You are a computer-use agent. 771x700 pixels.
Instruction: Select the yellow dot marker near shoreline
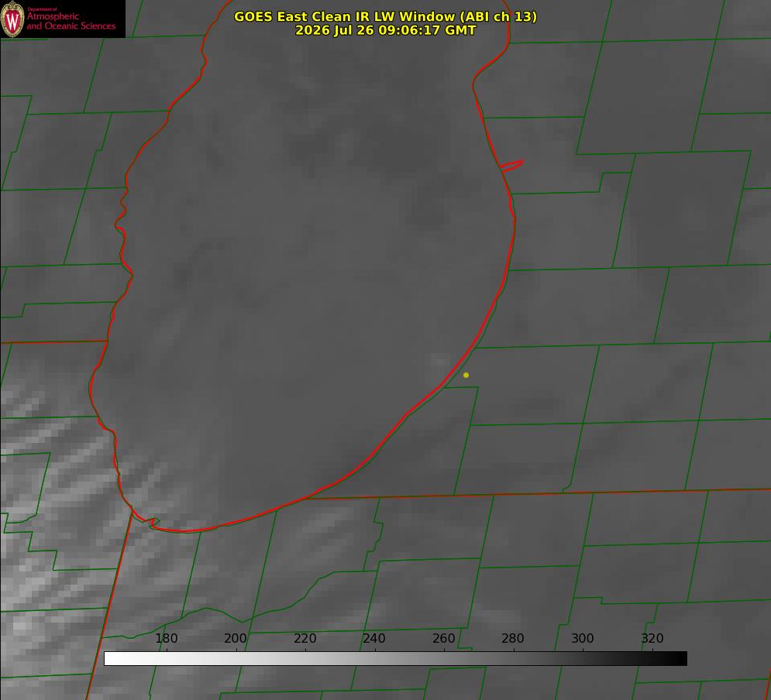click(466, 375)
